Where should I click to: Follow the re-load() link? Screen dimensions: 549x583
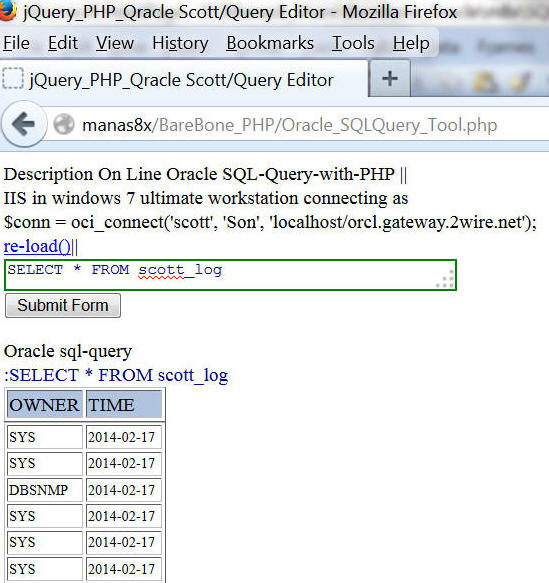click(x=37, y=246)
